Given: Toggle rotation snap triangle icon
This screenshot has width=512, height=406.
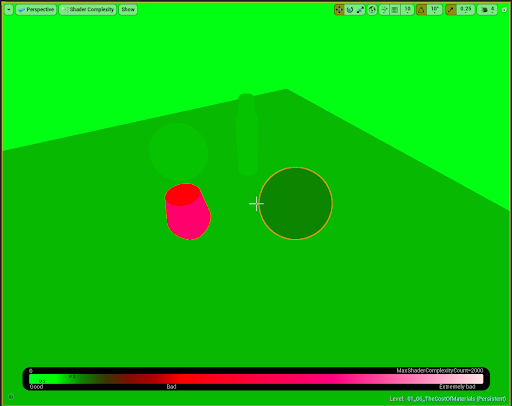Looking at the screenshot, I should pos(421,10).
